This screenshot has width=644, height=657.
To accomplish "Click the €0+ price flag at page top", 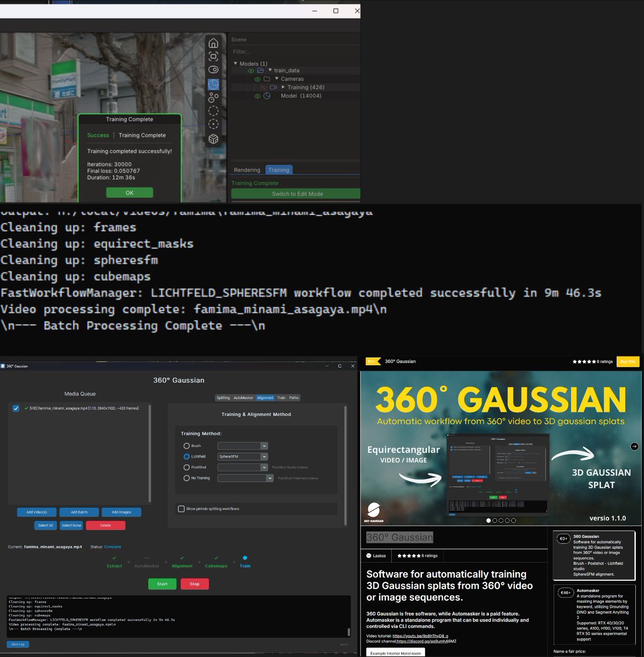I will (x=372, y=361).
